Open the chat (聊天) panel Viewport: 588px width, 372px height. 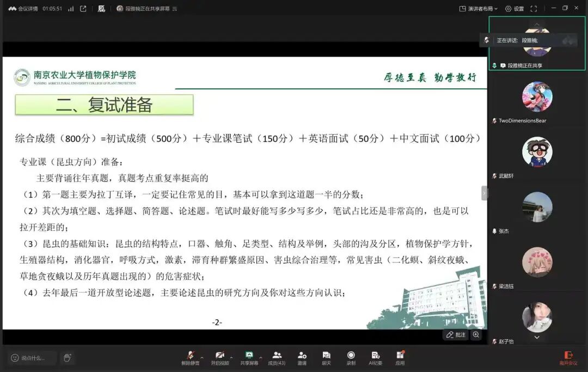click(x=326, y=358)
